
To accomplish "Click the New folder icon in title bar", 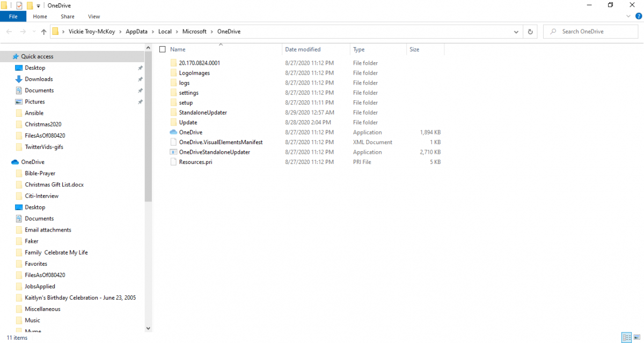I will pyautogui.click(x=30, y=5).
